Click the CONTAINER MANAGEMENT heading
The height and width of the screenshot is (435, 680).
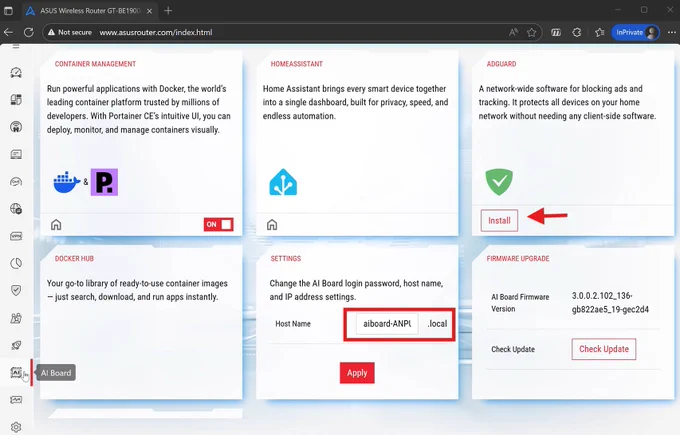click(95, 64)
